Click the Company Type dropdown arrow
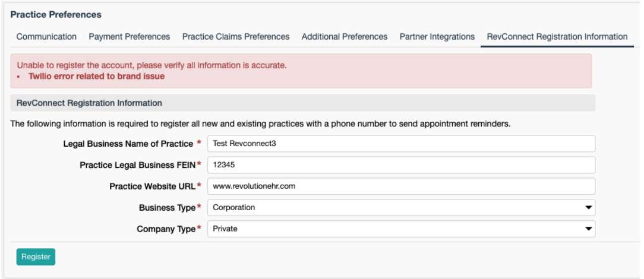The height and width of the screenshot is (279, 644). pos(588,229)
